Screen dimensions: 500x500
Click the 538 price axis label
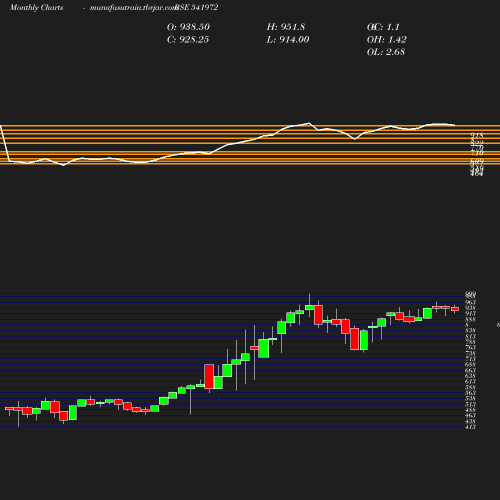(x=470, y=399)
